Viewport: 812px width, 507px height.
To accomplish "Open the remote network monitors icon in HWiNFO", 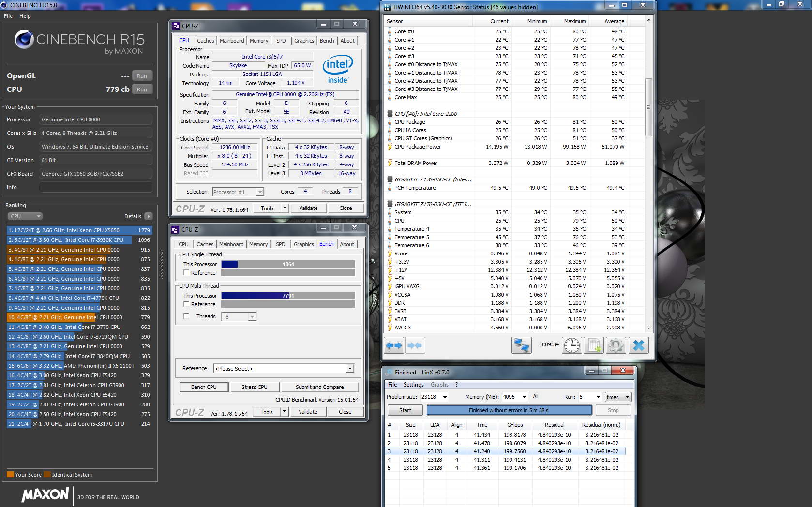I will (x=522, y=345).
